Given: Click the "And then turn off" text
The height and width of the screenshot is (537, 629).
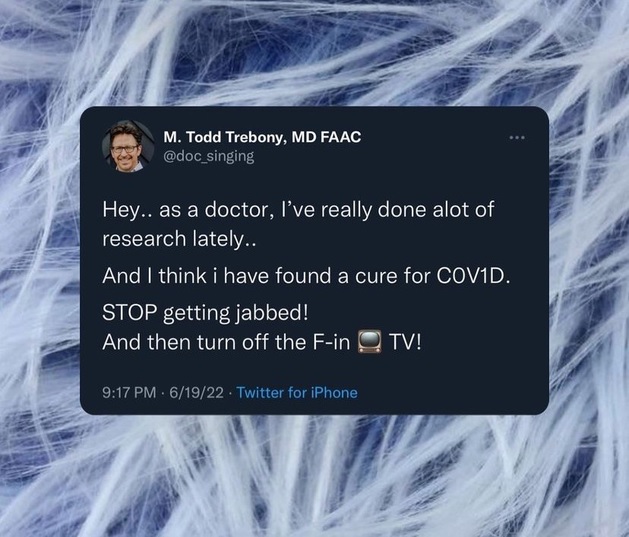Looking at the screenshot, I should pos(204,342).
